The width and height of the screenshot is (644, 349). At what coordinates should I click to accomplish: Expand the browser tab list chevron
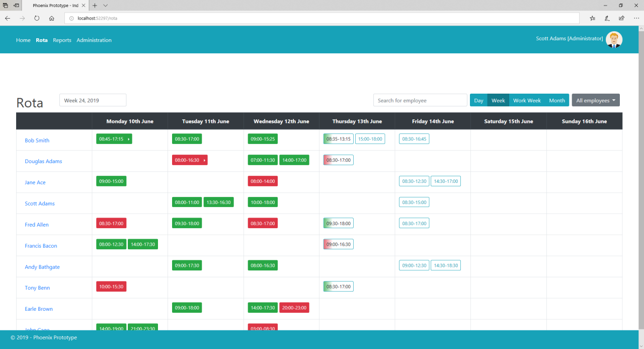pyautogui.click(x=105, y=6)
